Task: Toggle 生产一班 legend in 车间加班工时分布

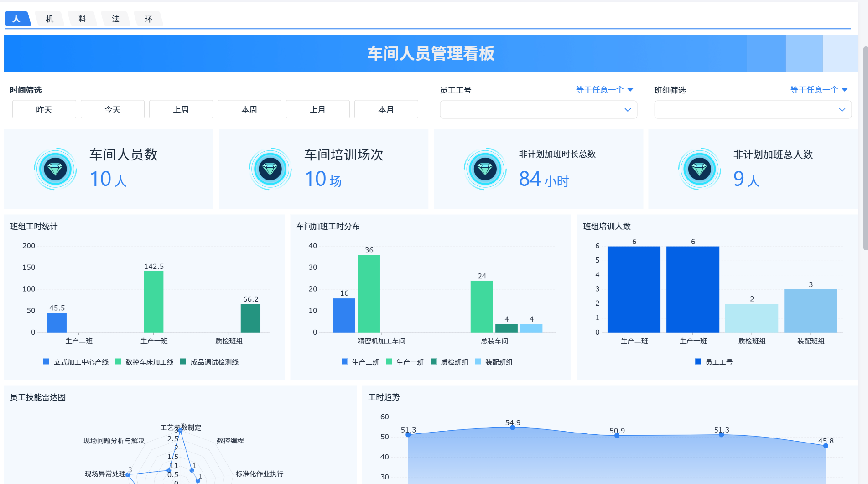Action: click(x=405, y=362)
